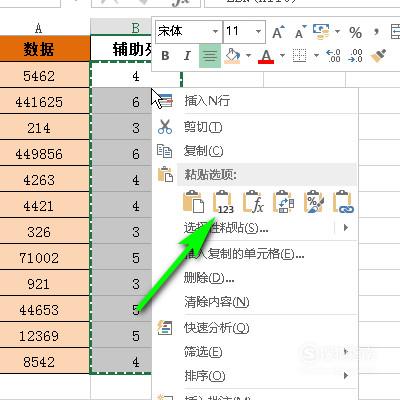Choose 复制(C) from context menu
This screenshot has width=400, height=400.
coord(254,151)
